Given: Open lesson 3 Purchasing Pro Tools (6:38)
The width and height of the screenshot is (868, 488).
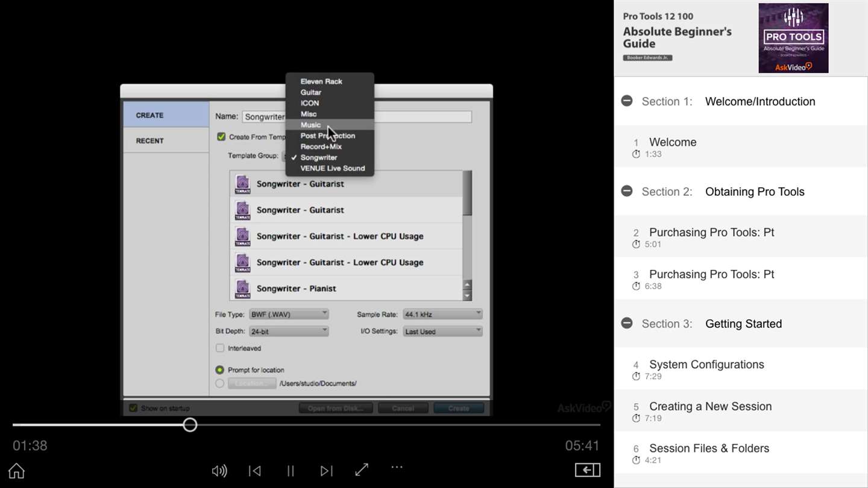Looking at the screenshot, I should point(741,279).
